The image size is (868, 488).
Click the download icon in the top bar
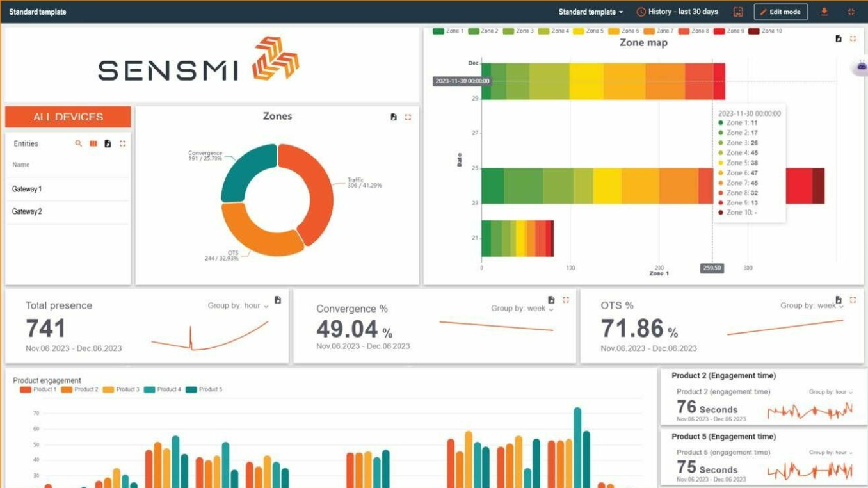pos(824,12)
